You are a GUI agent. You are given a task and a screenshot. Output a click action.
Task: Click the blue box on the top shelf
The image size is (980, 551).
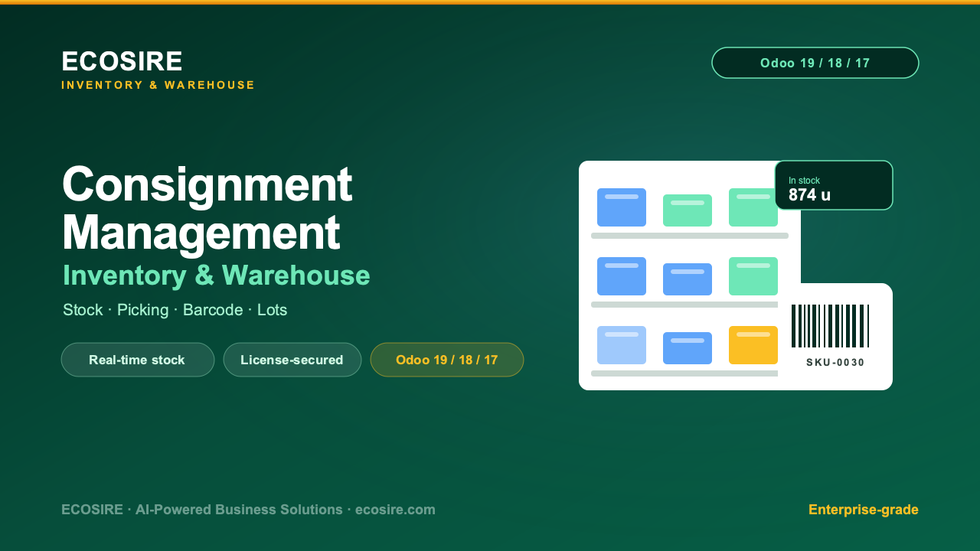(x=622, y=207)
